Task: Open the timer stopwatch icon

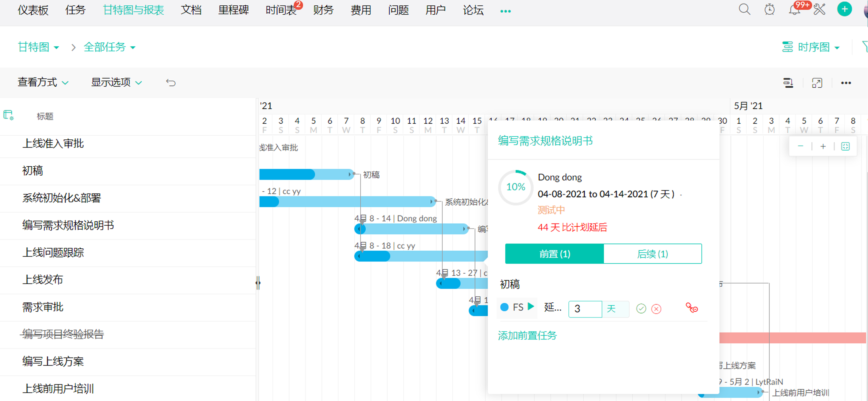Action: click(x=769, y=10)
